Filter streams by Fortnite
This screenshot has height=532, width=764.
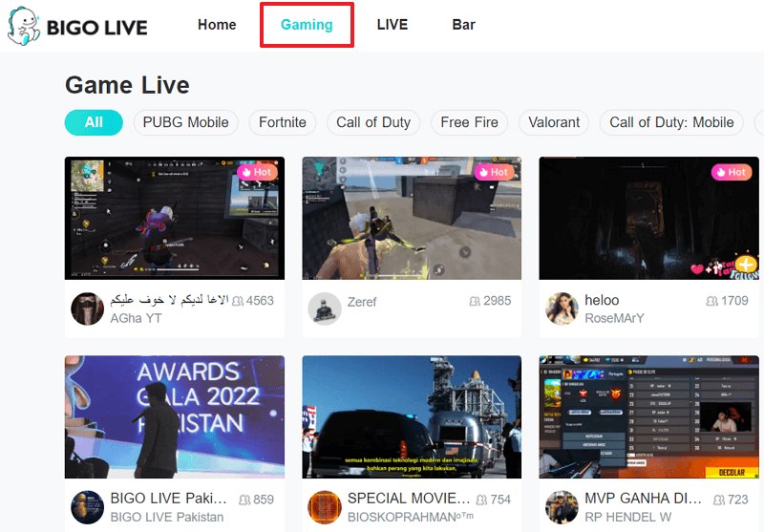coord(283,122)
